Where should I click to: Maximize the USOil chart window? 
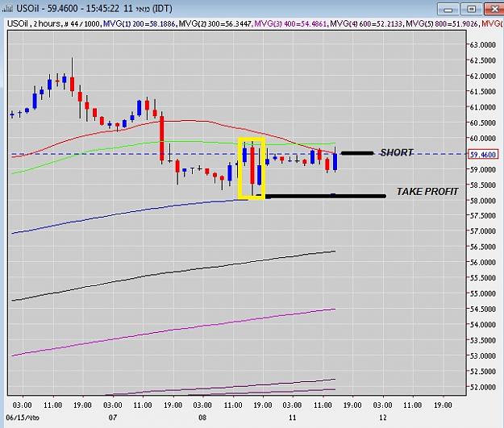[x=471, y=9]
